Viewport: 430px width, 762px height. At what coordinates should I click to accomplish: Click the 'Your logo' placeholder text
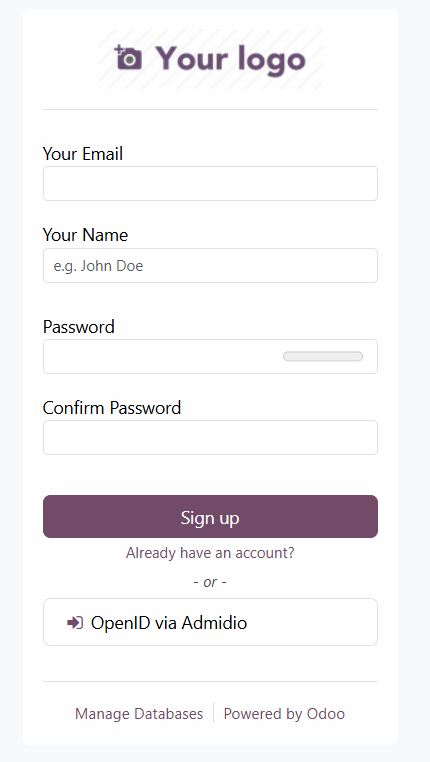230,60
